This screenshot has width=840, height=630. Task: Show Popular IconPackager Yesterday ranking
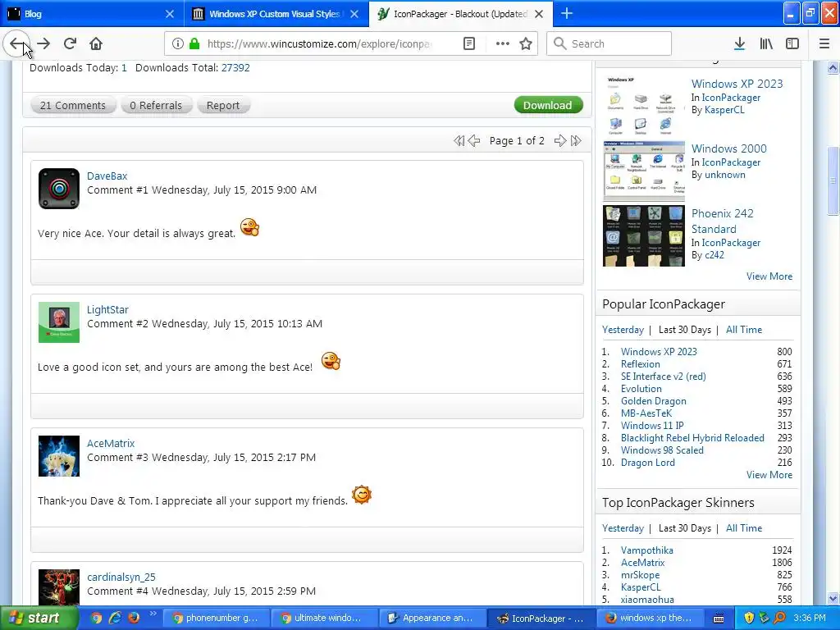point(623,330)
